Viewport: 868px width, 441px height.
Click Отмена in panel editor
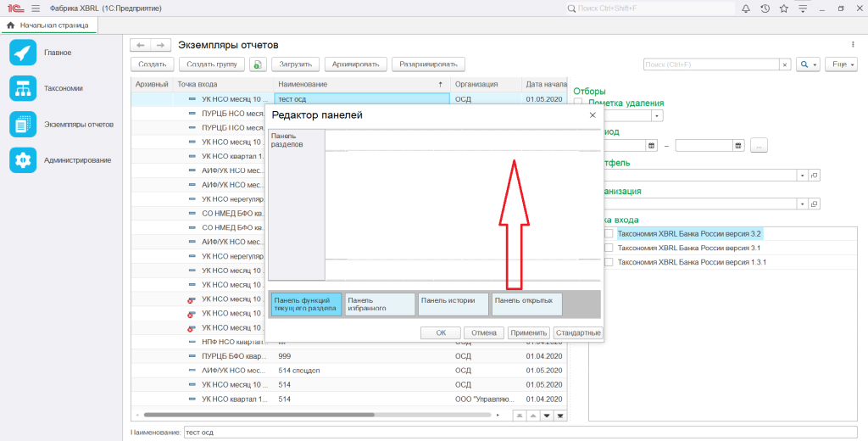pos(484,333)
